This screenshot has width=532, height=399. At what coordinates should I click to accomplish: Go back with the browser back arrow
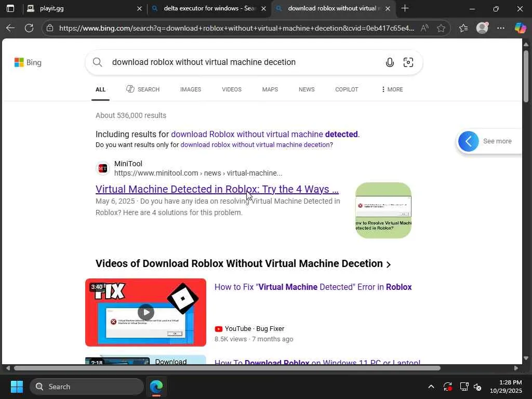[10, 28]
